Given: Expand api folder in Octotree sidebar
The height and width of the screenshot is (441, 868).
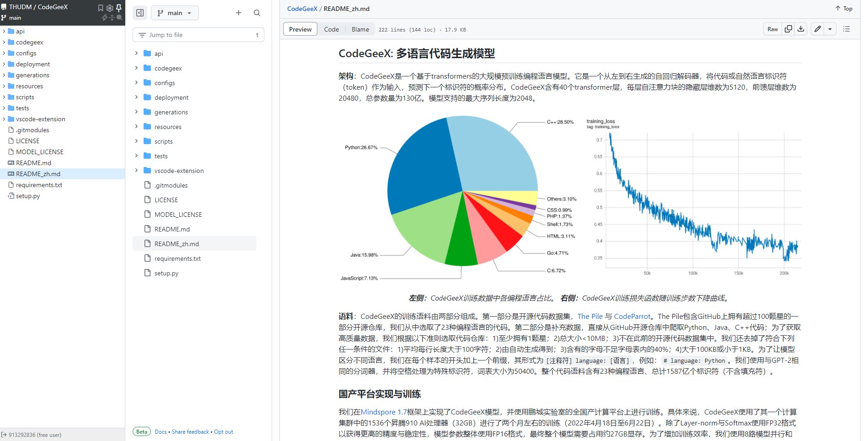Looking at the screenshot, I should click(4, 31).
